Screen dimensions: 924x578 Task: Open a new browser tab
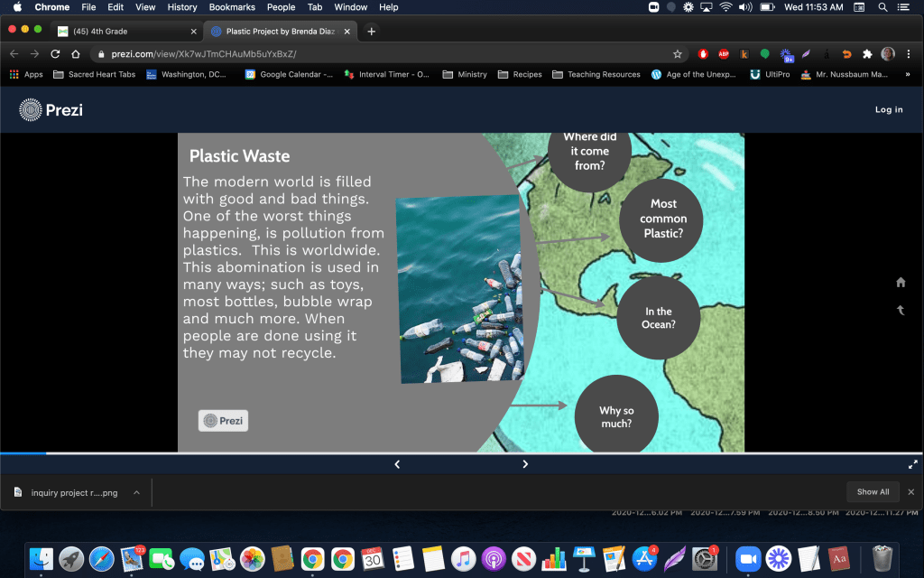[371, 31]
